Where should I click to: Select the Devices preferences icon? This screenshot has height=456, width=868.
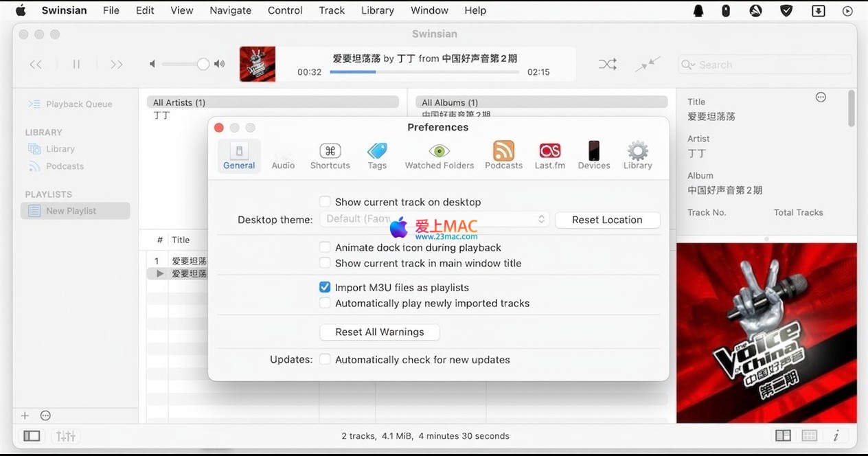pyautogui.click(x=593, y=156)
